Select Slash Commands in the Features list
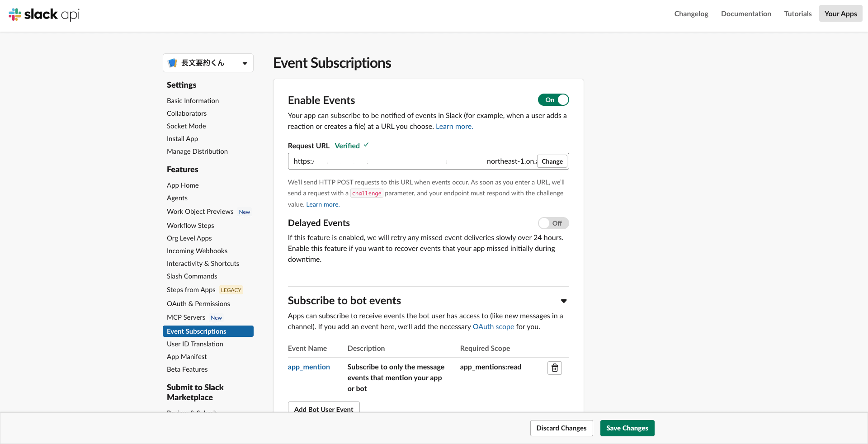The width and height of the screenshot is (868, 444). point(192,276)
